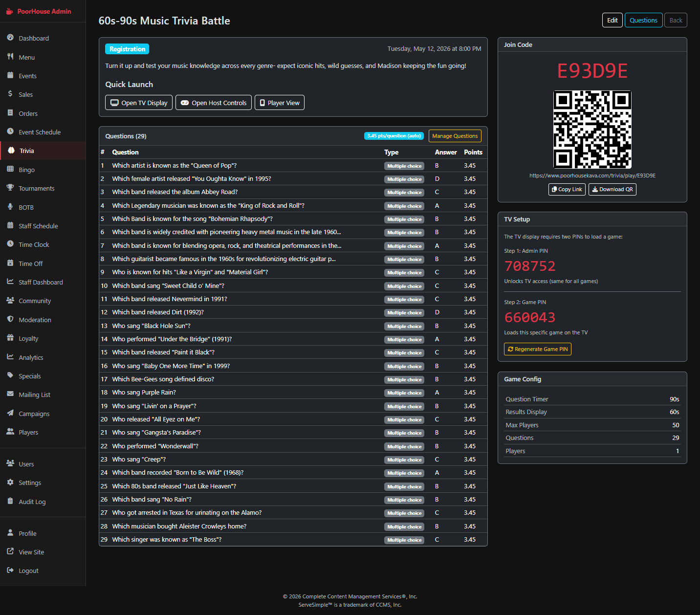Click the Loyalty gift icon

[10, 338]
